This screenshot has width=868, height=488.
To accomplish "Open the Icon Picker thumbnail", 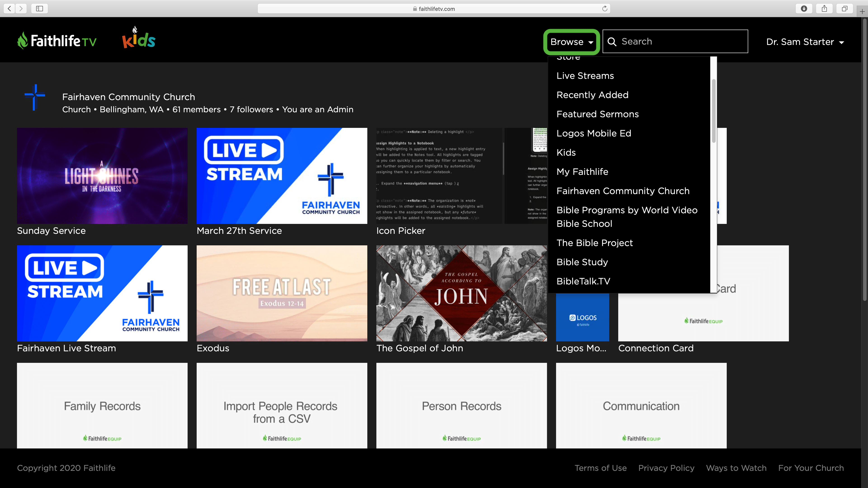I will point(461,176).
